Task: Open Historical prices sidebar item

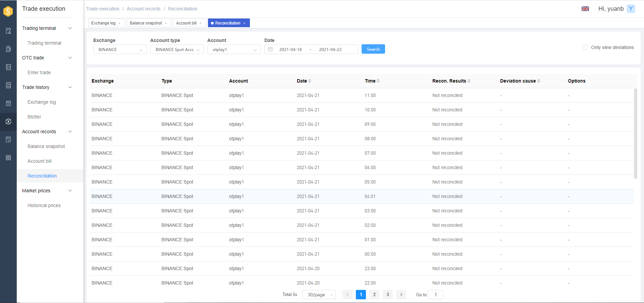Action: 44,205
